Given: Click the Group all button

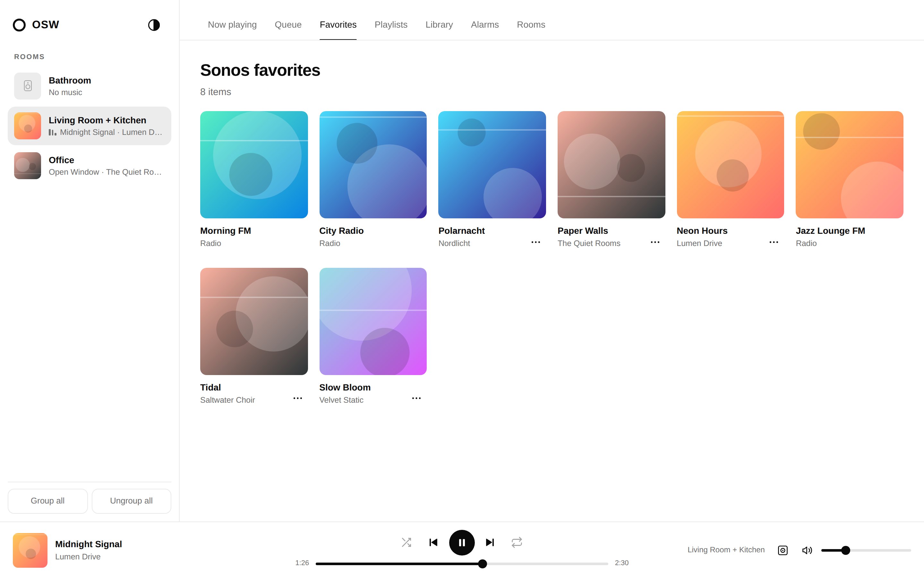Looking at the screenshot, I should point(47,501).
